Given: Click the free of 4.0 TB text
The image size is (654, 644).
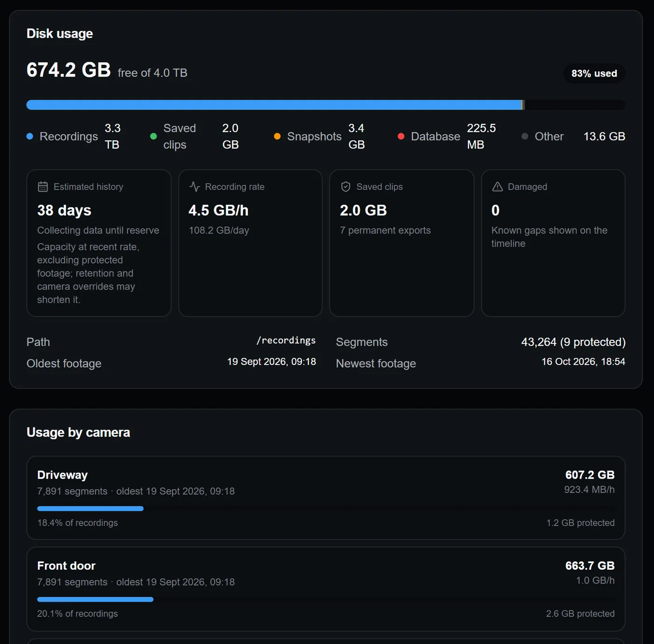Looking at the screenshot, I should click(153, 73).
